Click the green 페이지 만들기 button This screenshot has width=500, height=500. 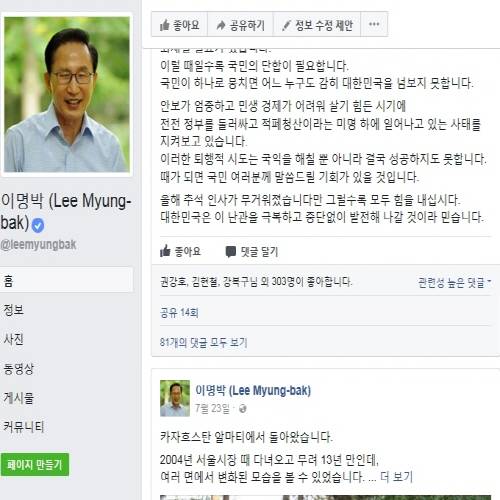click(35, 464)
